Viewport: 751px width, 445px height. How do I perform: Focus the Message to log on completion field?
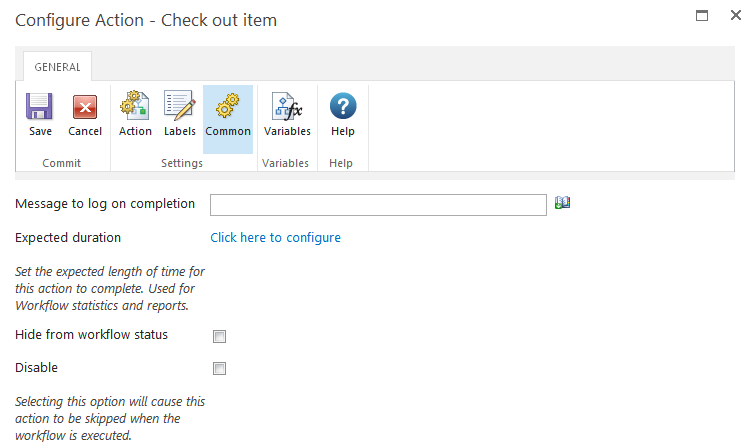pos(378,205)
